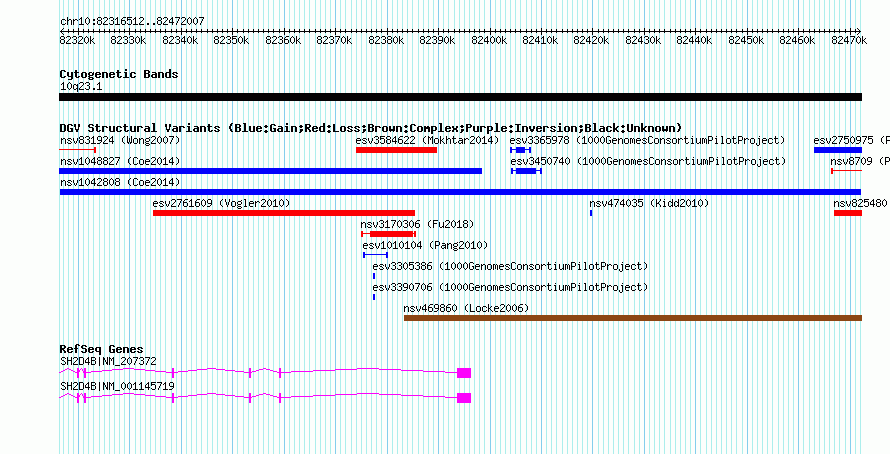Open esv3365978 1000GenomesConsortiumPilotProject label
Image resolution: width=890 pixels, height=454 pixels.
647,140
